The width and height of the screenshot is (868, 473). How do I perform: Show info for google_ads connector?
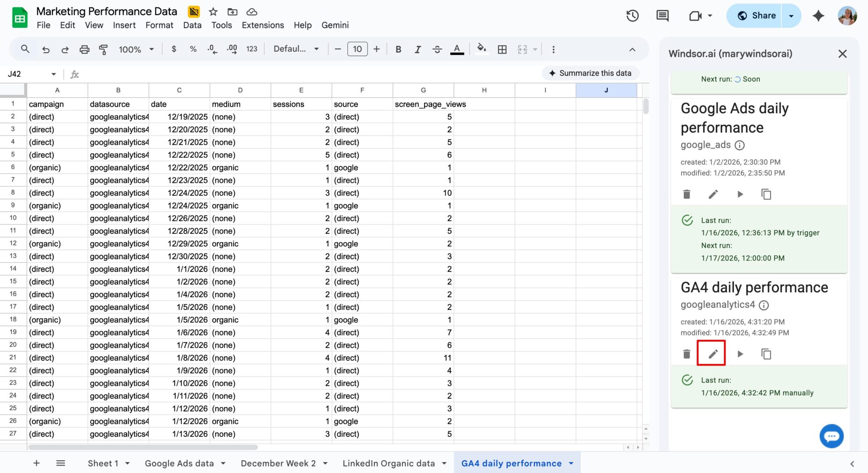740,145
